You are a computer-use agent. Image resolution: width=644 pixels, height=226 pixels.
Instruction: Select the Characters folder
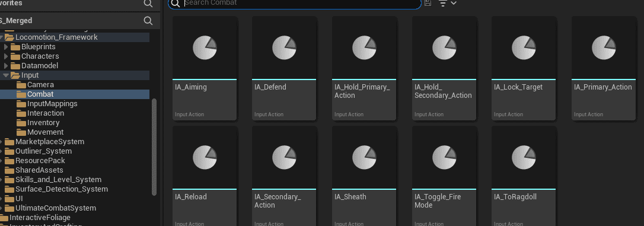(x=75, y=56)
